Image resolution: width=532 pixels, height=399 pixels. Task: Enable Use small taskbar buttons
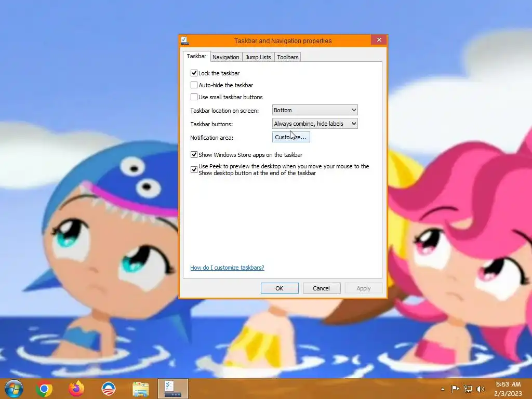click(194, 97)
